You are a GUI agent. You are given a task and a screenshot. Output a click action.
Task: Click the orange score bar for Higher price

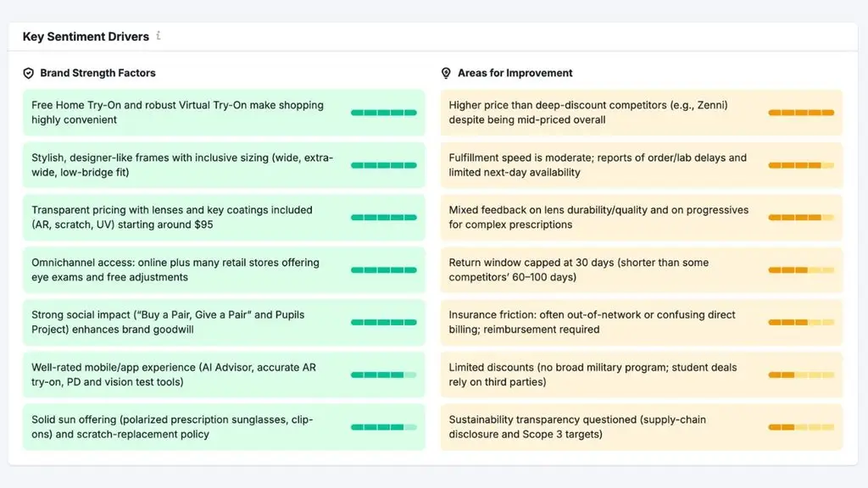(x=801, y=113)
